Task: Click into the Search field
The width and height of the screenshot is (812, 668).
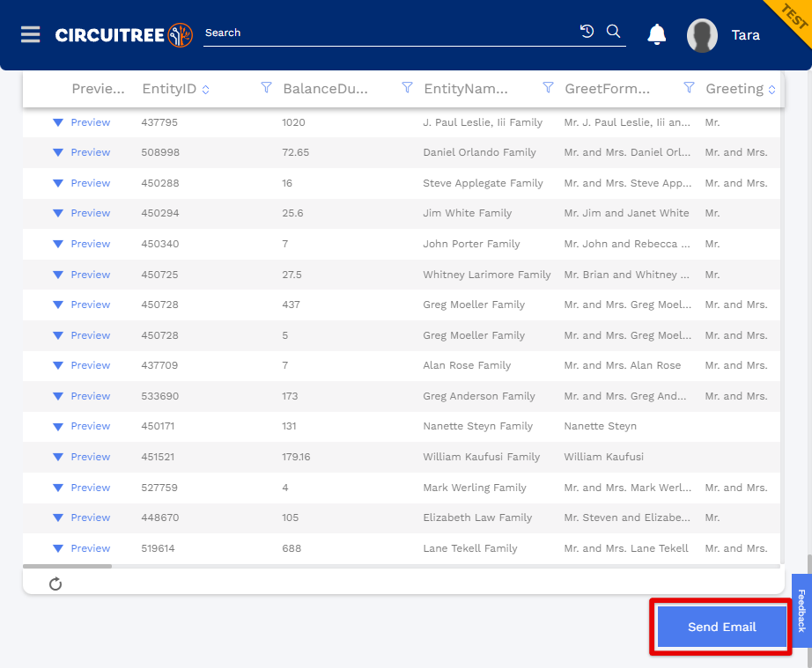Action: 388,33
